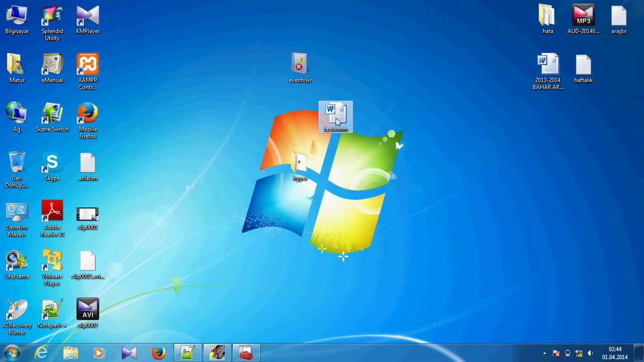Switch to the red toolbox app in the taskbar
The height and width of the screenshot is (362, 644).
[246, 353]
